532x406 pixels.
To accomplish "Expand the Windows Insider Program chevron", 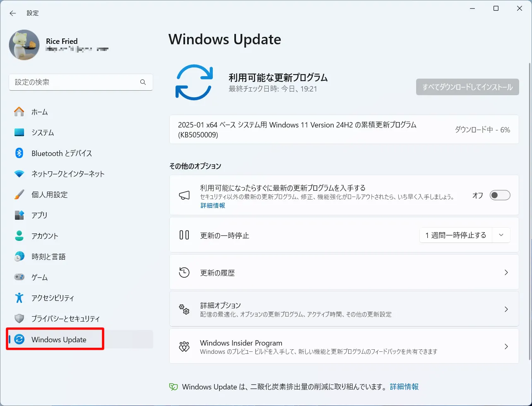I will click(x=506, y=346).
